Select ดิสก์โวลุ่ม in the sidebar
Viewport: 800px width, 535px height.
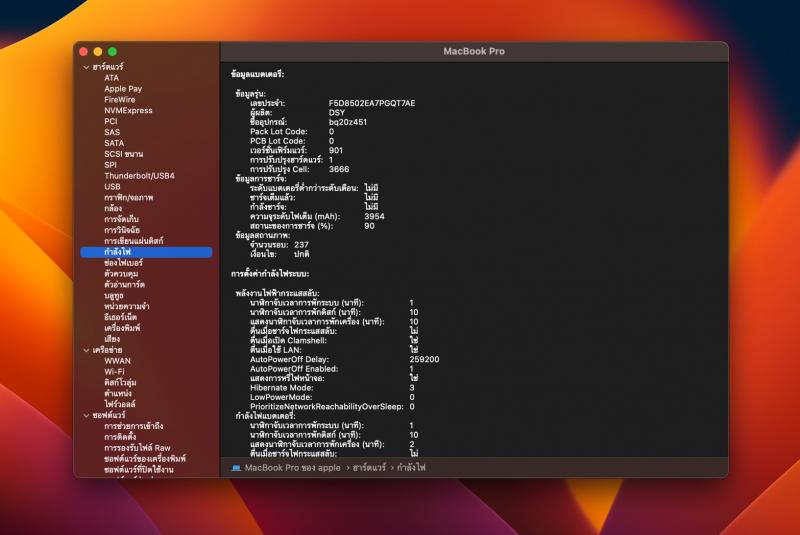(x=120, y=383)
